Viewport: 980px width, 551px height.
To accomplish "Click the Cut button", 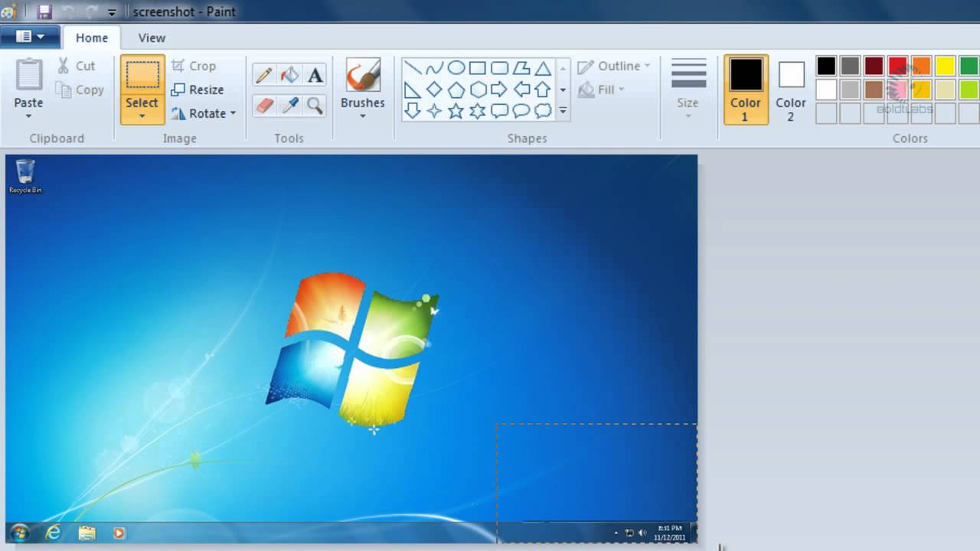I will (x=76, y=66).
